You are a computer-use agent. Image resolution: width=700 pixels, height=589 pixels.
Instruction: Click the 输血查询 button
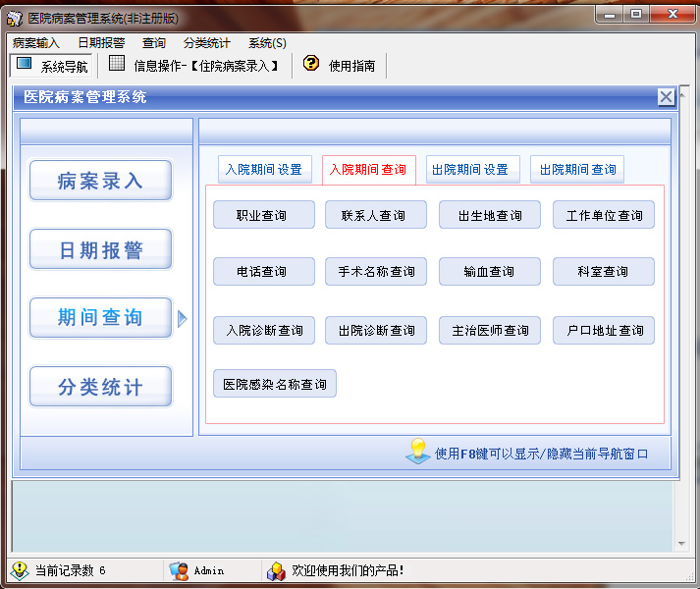490,272
